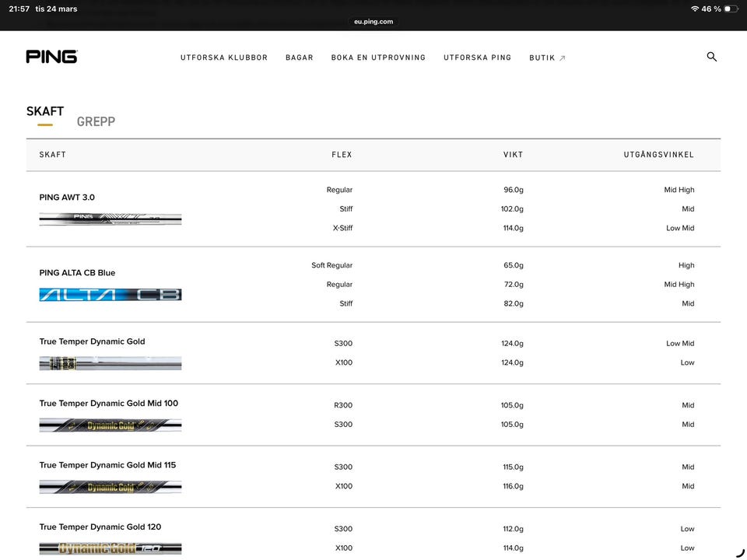Switch to the Grepp tab

click(x=96, y=121)
